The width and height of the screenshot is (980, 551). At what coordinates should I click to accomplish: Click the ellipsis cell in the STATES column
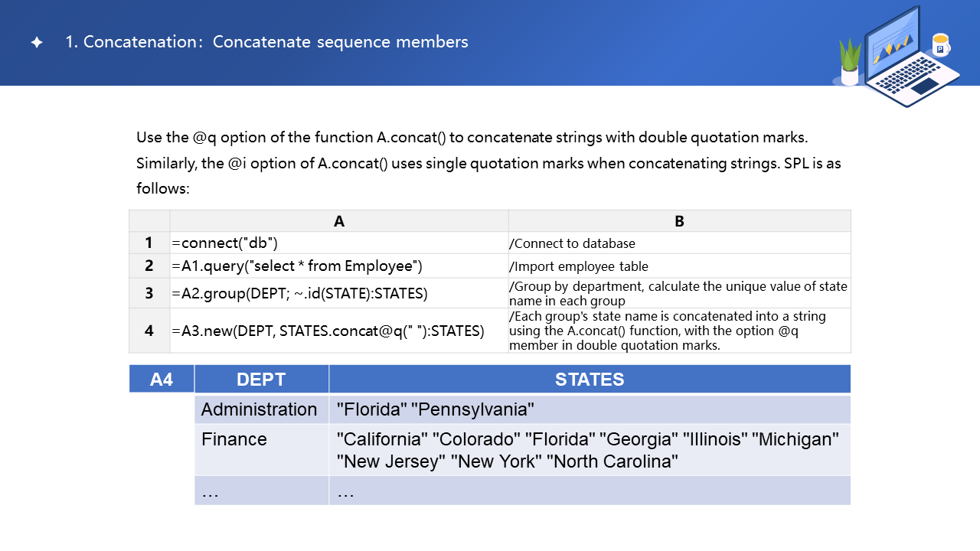click(x=590, y=491)
